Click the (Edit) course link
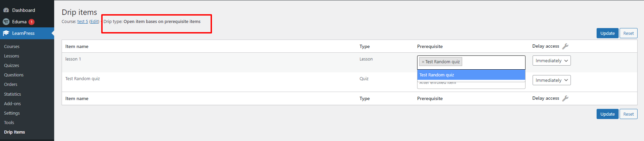The height and width of the screenshot is (141, 644). 94,21
